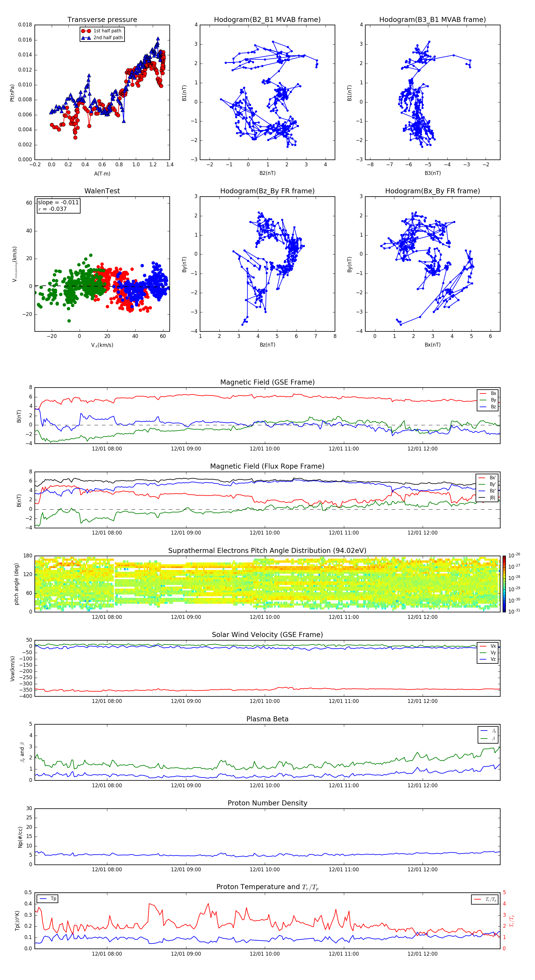Click the 'Hodogram(Bz_By FR frame)' title
The image size is (535, 980).
pyautogui.click(x=267, y=191)
